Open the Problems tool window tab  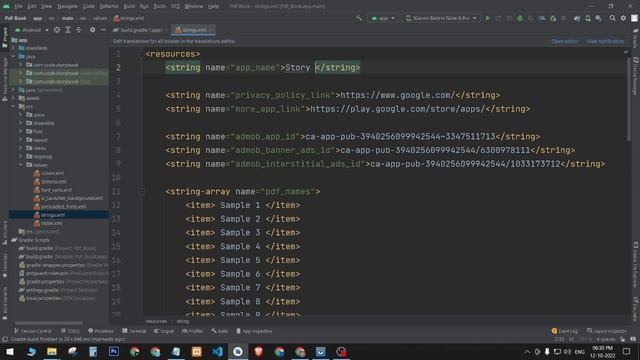coord(101,331)
